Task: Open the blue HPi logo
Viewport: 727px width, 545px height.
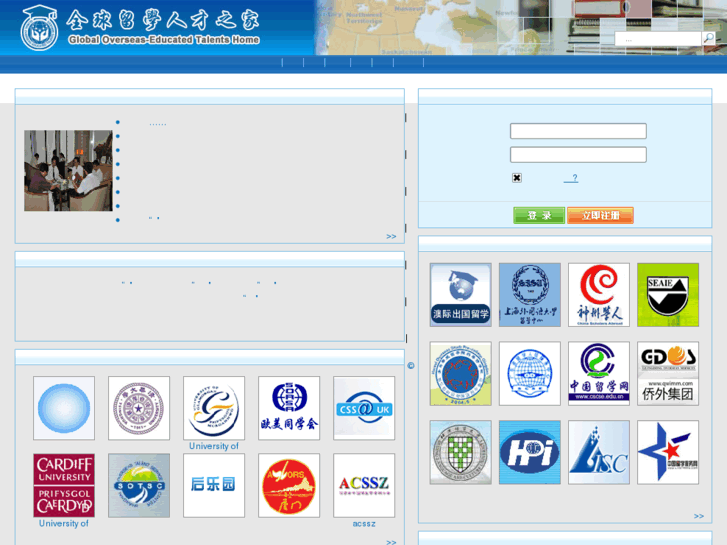Action: tap(530, 453)
